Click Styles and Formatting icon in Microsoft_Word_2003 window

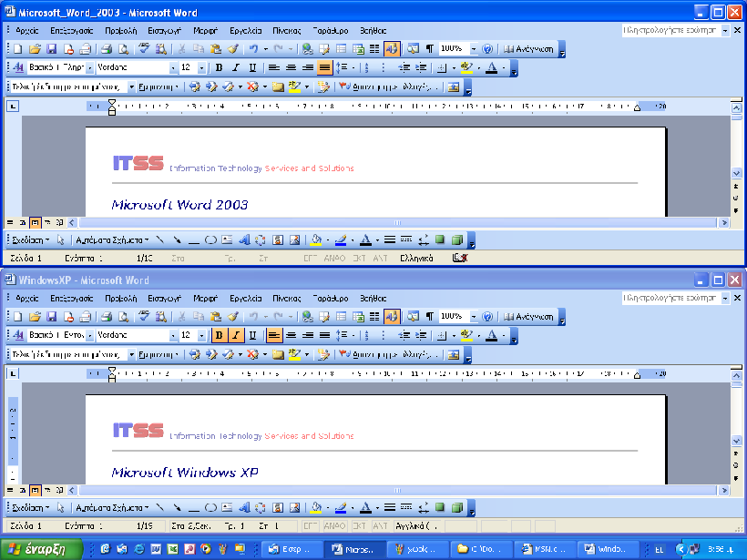(x=18, y=67)
